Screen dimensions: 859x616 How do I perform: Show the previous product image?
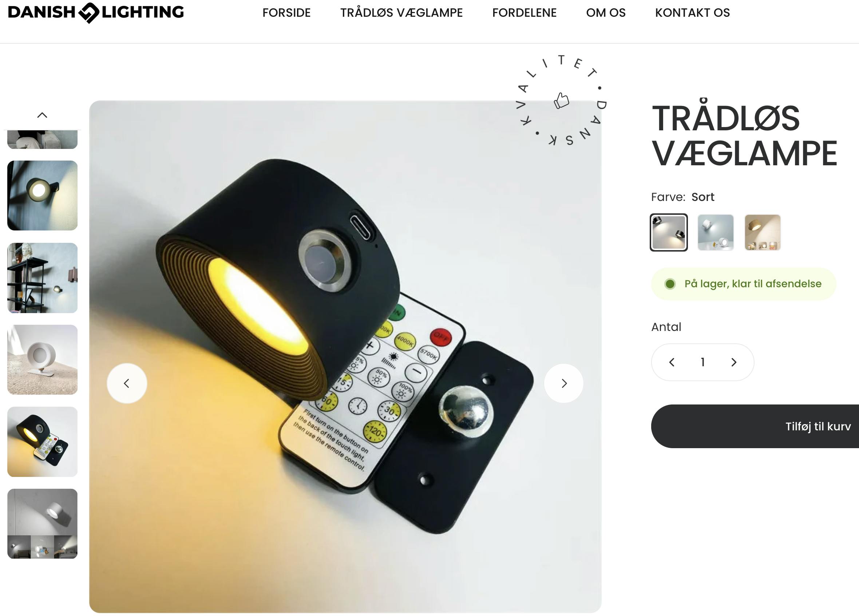[x=127, y=383]
